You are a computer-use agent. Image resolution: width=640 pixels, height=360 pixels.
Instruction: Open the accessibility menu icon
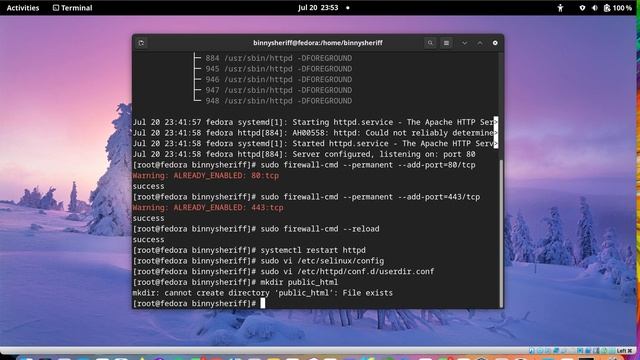coord(560,8)
